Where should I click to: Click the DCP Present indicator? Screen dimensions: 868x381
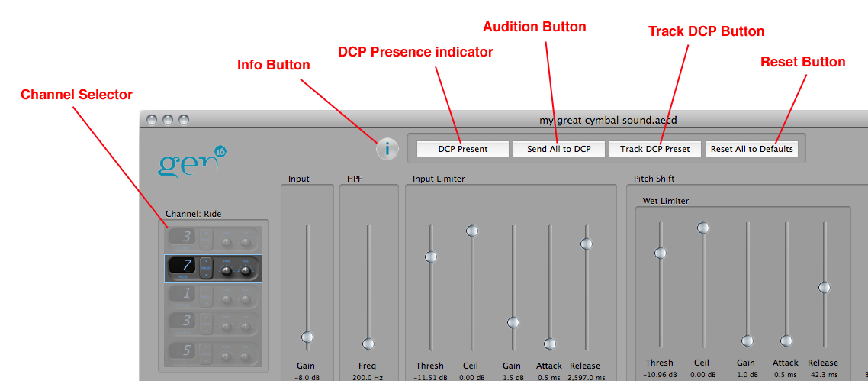point(463,149)
